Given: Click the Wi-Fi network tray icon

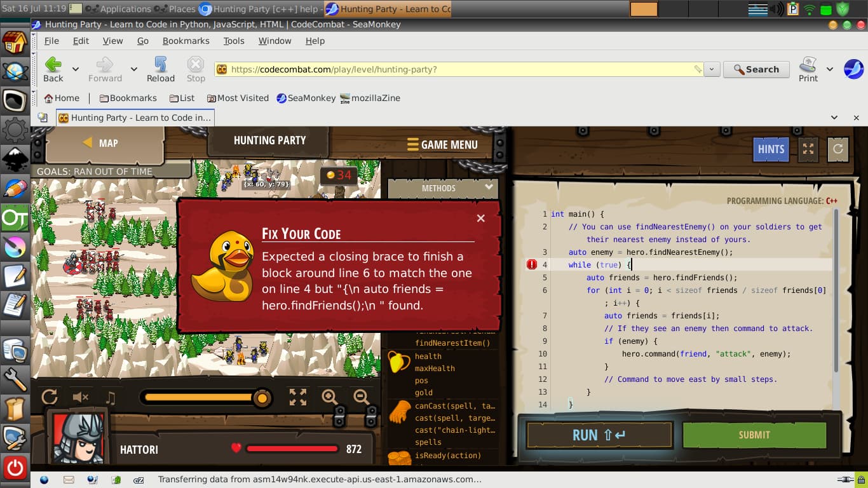Looking at the screenshot, I should pos(810,9).
